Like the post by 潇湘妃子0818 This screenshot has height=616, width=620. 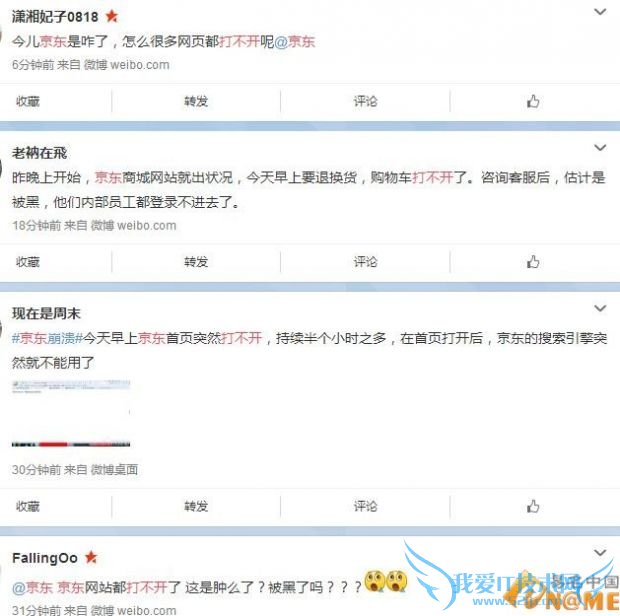(x=533, y=102)
